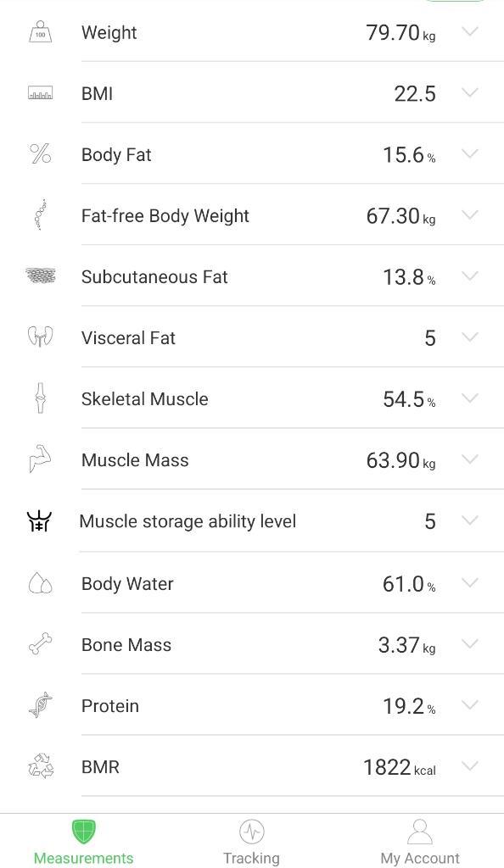Tap the Protein DNA helix icon
Screen dimensions: 504x868
coord(41,705)
